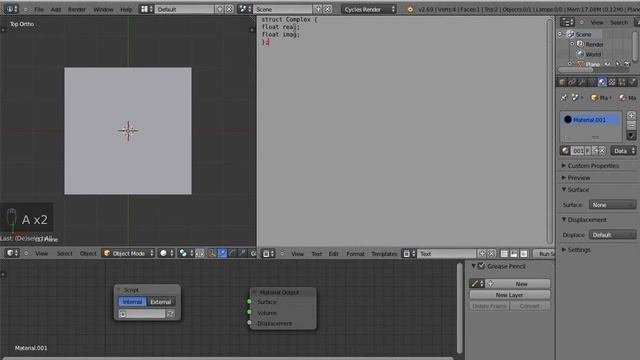Open the viewport shading selector
The height and width of the screenshot is (360, 640).
point(166,253)
